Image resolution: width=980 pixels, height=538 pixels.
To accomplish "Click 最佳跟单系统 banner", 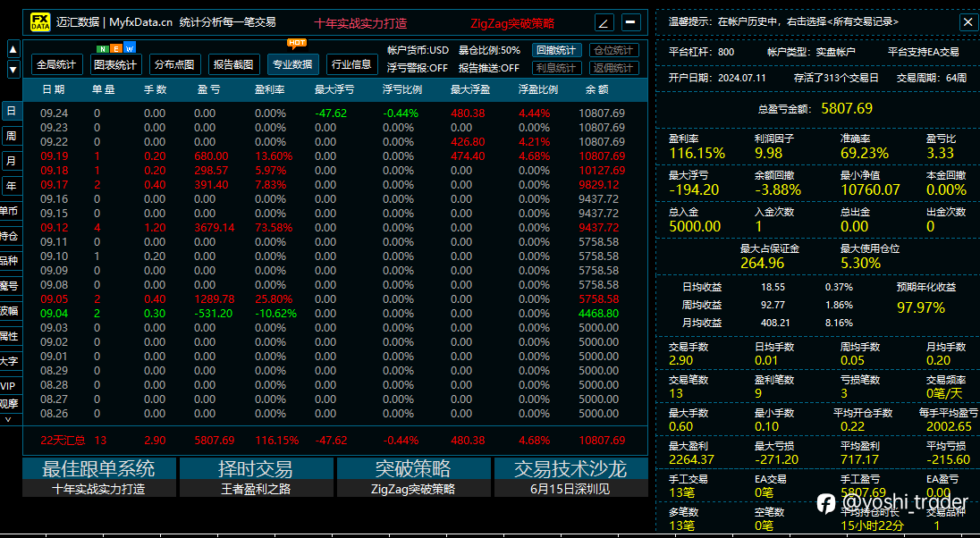I will click(x=98, y=476).
